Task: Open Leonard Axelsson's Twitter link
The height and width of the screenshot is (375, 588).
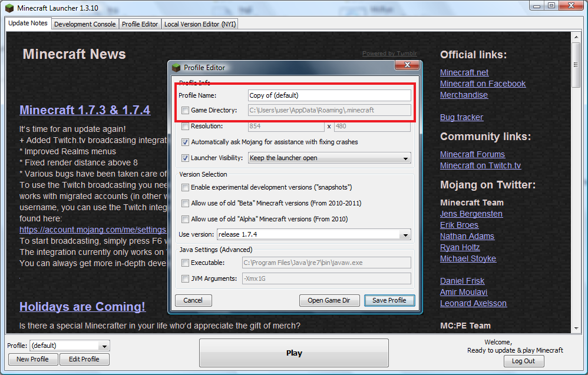Action: 473,303
